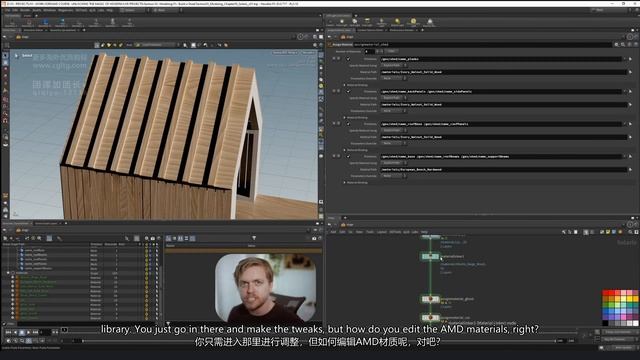Image resolution: width=640 pixels, height=360 pixels.
Task: Open parameter pane gear settings icon
Action: 617,44
